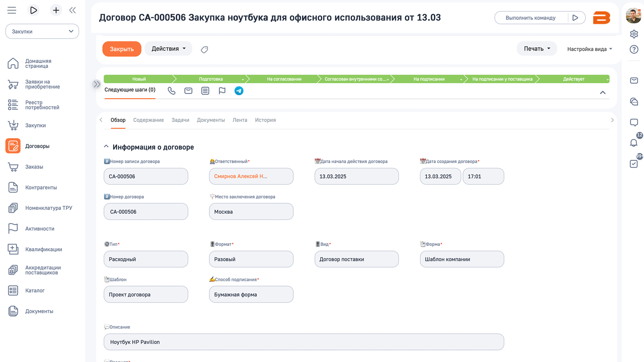This screenshot has width=644, height=362.
Task: Open Номенклатура ТРУ in the sidebar
Action: point(48,208)
